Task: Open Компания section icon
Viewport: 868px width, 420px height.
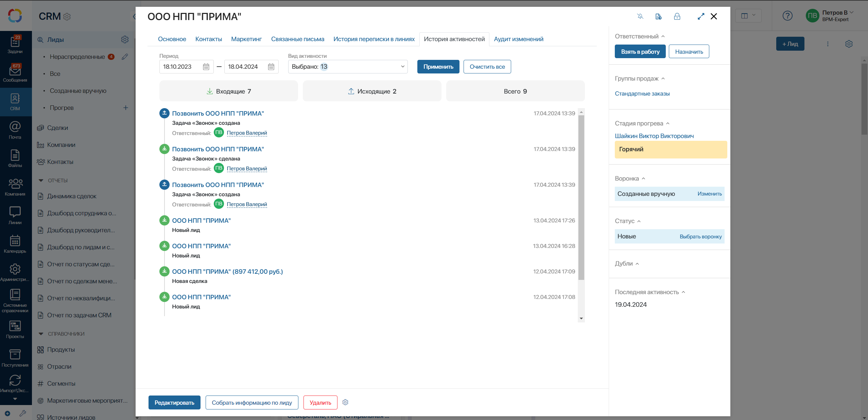Action: 15,187
